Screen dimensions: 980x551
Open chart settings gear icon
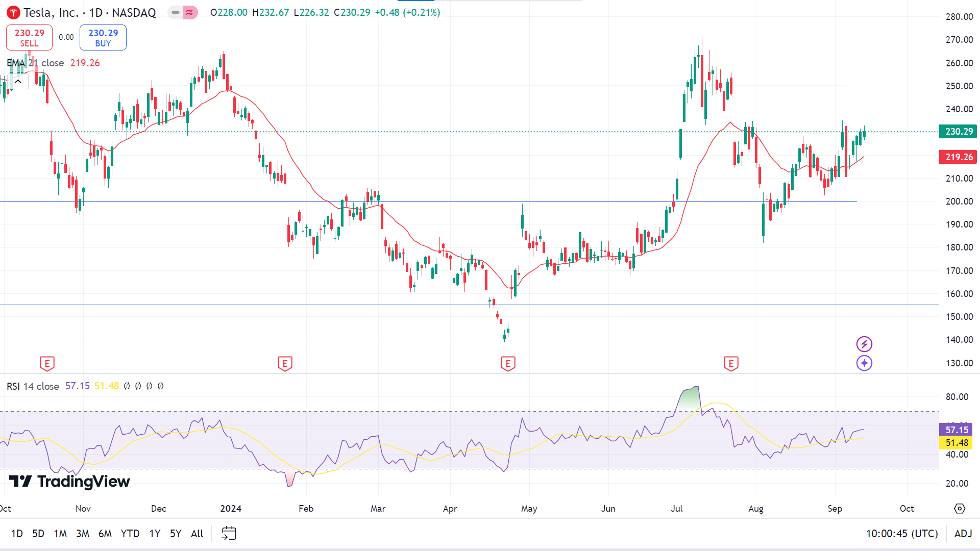point(960,509)
